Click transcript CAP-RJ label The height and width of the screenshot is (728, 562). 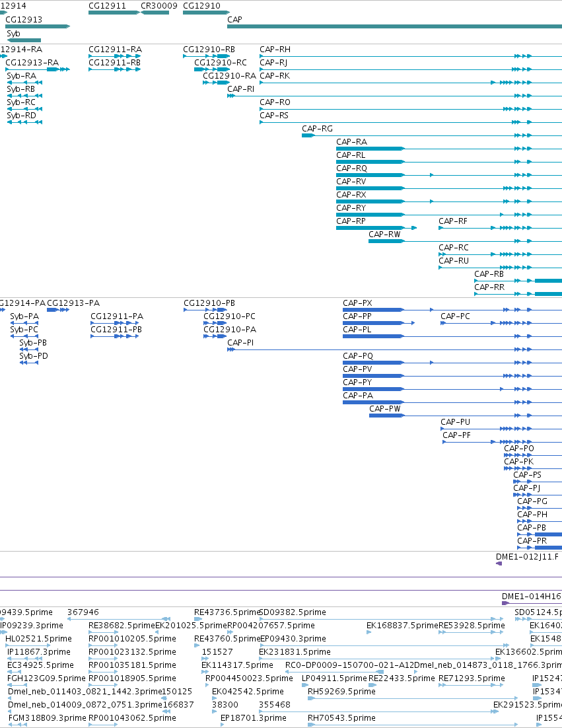click(273, 62)
